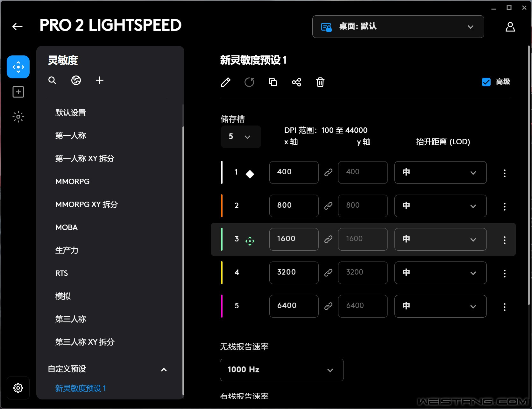Edit the x-axis DPI field showing 400
This screenshot has width=532, height=409.
tap(294, 172)
